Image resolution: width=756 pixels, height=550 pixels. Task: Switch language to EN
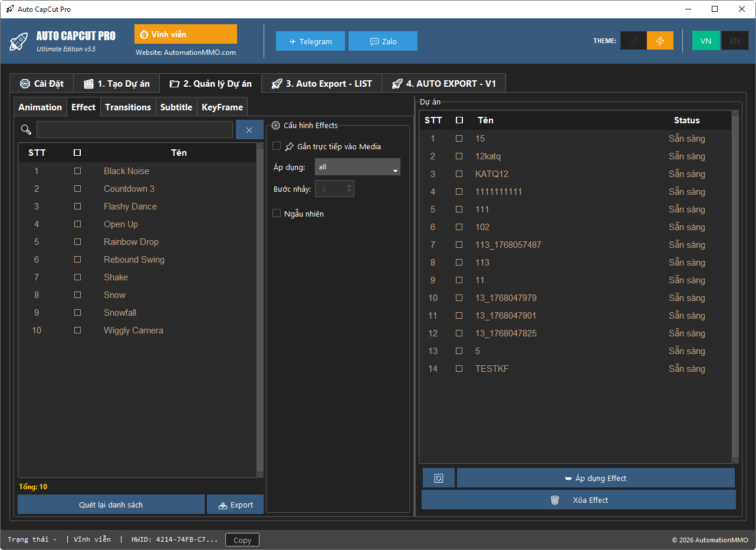735,41
